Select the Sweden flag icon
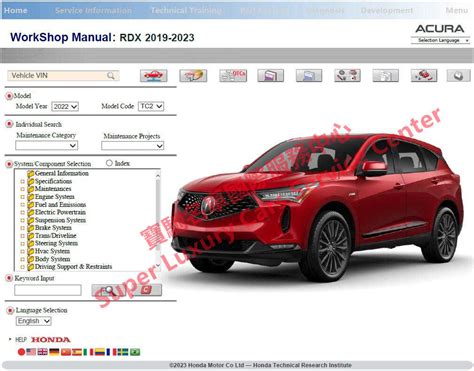 [123, 352]
